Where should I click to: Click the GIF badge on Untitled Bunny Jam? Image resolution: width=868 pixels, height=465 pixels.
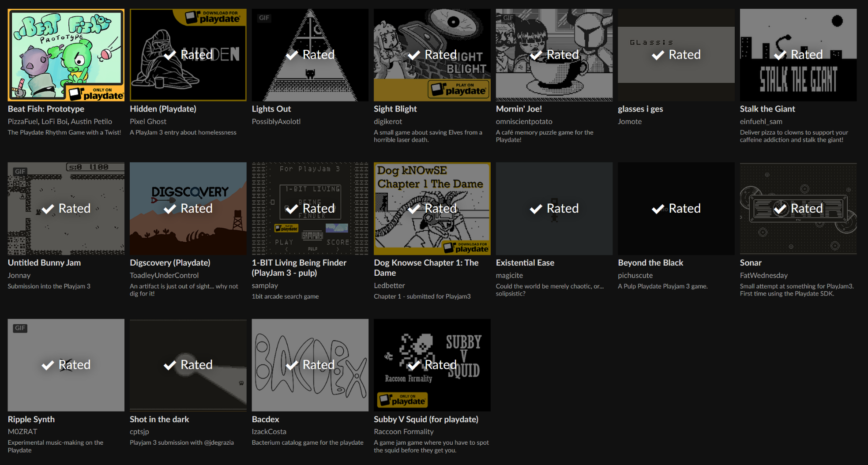click(x=20, y=172)
